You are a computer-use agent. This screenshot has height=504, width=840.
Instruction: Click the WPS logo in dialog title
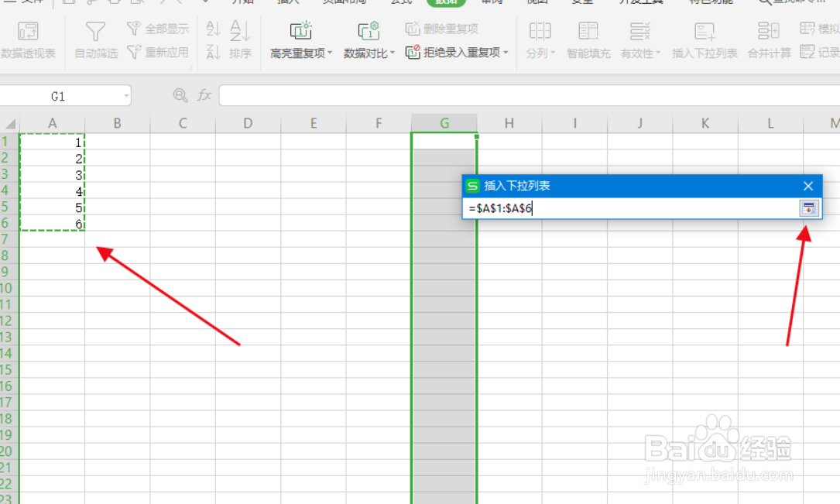tap(472, 186)
